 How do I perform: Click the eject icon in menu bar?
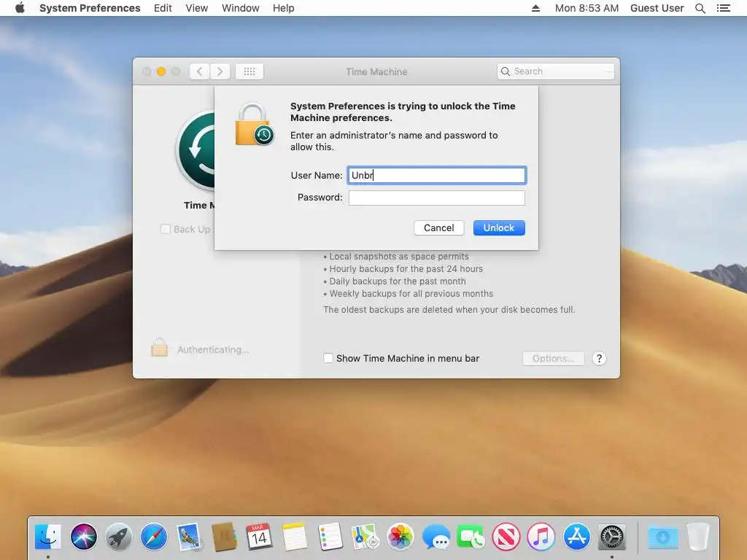pyautogui.click(x=535, y=8)
